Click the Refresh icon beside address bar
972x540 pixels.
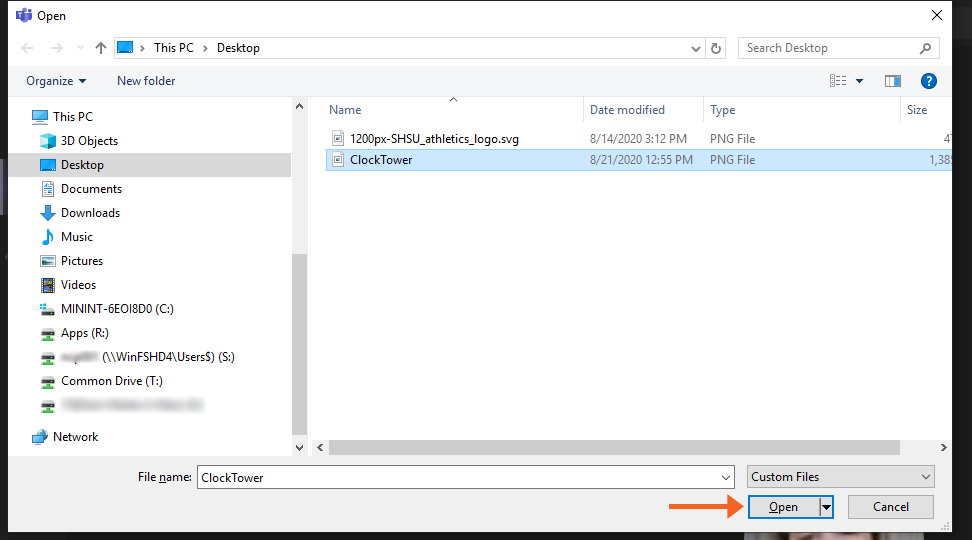click(716, 48)
